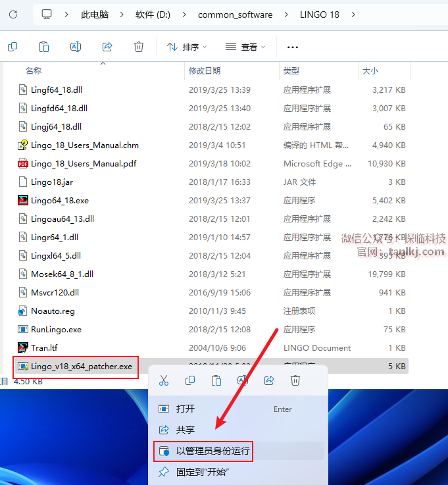The image size is (448, 485).
Task: Expand the chevron after LINGO 18 breadcrumb
Action: coord(353,14)
